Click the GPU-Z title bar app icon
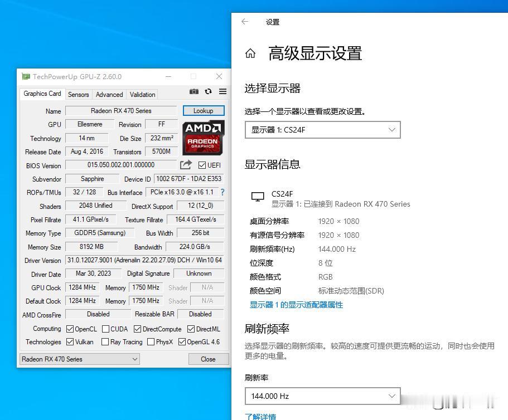508x420 pixels. [x=26, y=76]
